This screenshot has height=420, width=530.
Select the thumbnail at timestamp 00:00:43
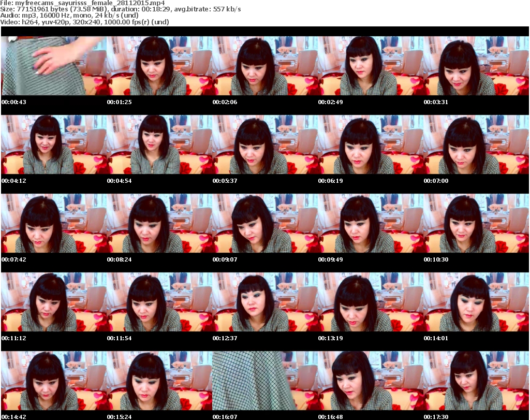click(54, 66)
